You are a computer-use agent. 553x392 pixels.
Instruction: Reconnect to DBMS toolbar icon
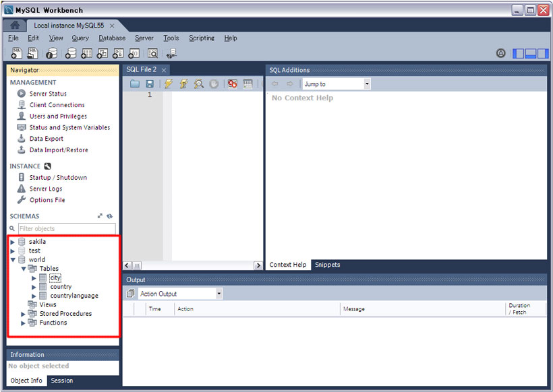[x=172, y=53]
